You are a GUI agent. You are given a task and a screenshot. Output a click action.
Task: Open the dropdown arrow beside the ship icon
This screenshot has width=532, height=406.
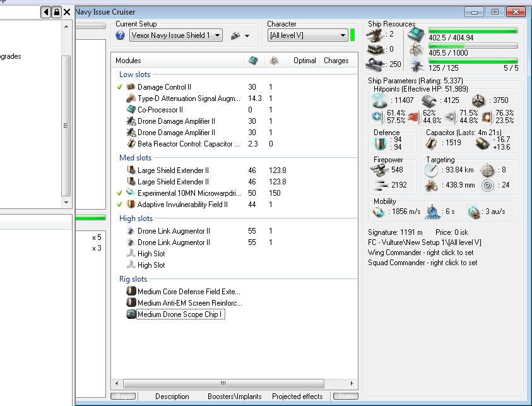247,35
